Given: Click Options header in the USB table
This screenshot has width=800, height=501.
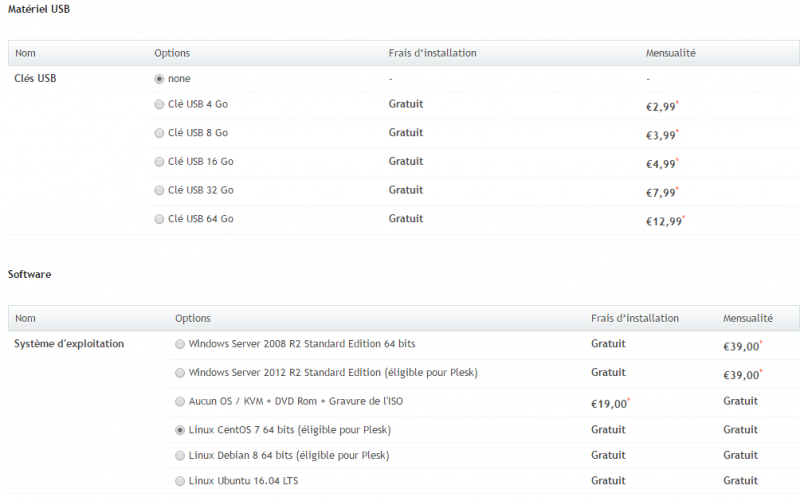Looking at the screenshot, I should point(172,53).
